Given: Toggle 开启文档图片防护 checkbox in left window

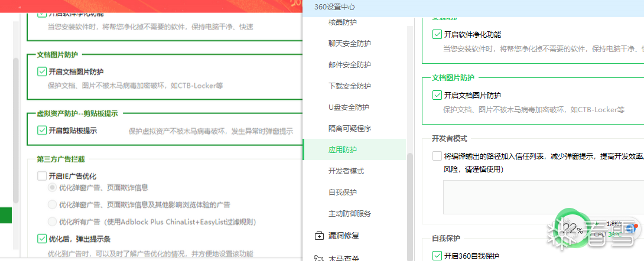Looking at the screenshot, I should coord(41,72).
